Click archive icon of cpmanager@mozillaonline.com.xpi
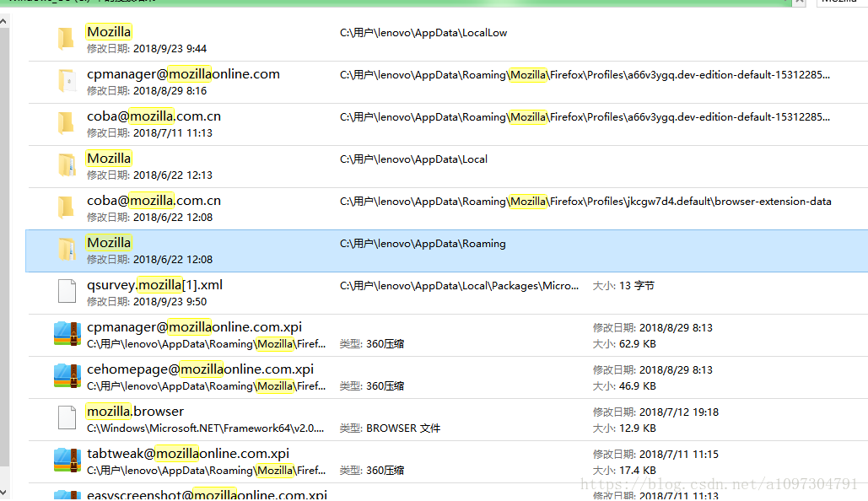This screenshot has width=868, height=501. (67, 334)
